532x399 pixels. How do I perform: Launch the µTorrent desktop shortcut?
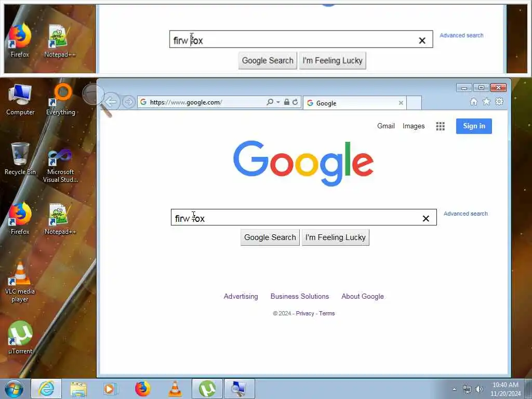pos(20,338)
